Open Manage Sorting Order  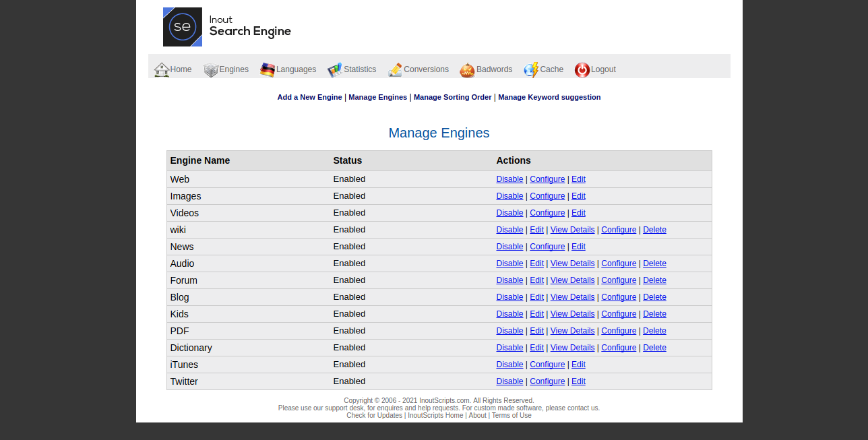point(452,97)
